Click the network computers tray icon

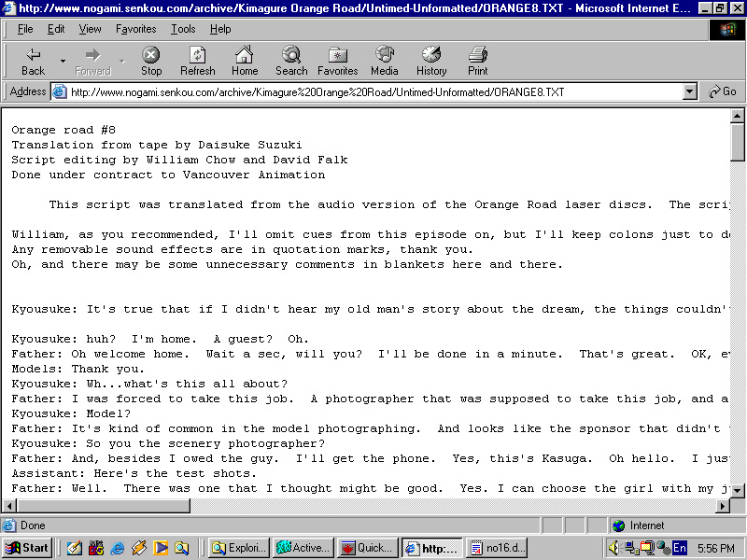631,549
